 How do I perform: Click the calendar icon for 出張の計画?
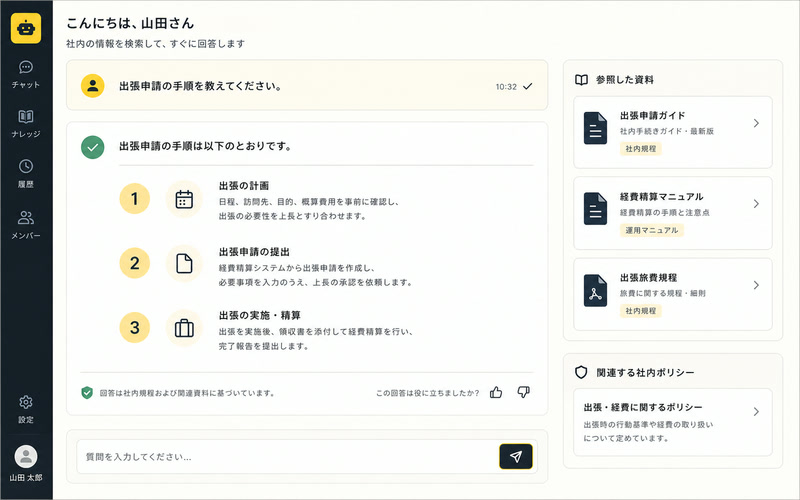[184, 199]
